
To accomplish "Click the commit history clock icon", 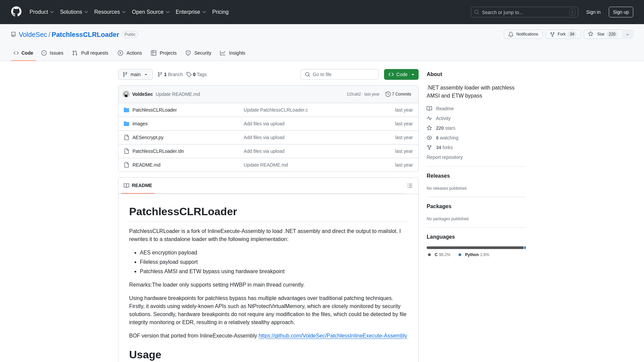I will coord(388,94).
